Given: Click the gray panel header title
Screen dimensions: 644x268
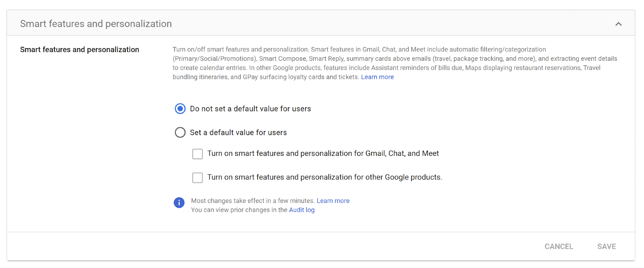Looking at the screenshot, I should [x=96, y=24].
